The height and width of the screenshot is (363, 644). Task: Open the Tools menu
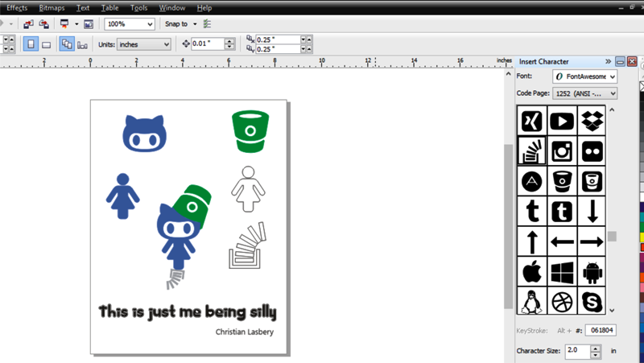pos(138,8)
